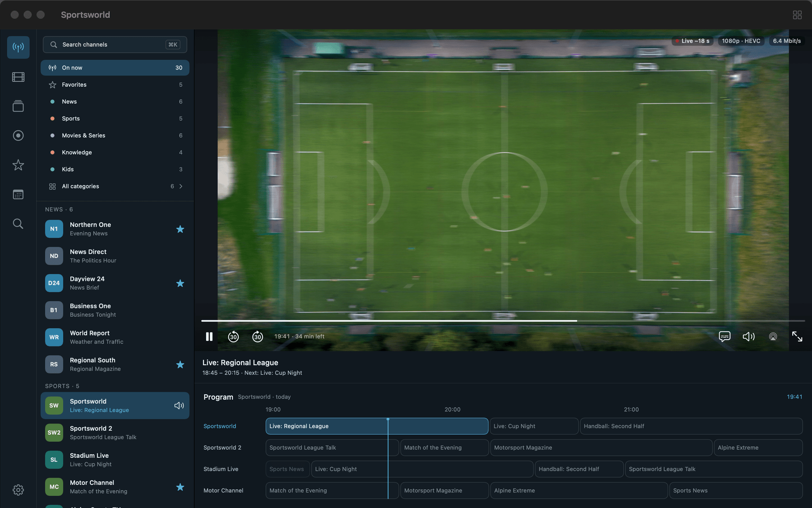Open the Favorites star sidebar icon

[x=18, y=165]
